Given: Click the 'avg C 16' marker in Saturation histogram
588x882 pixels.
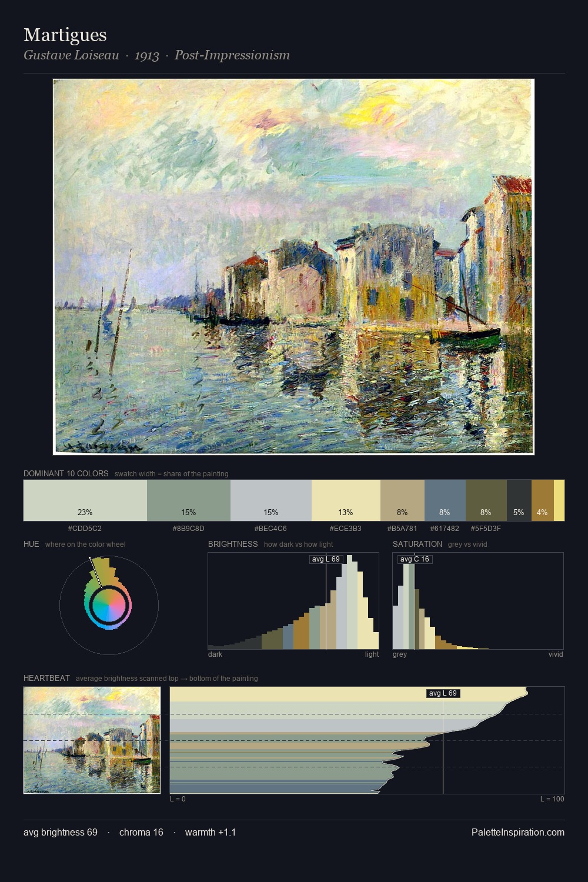Looking at the screenshot, I should [415, 559].
